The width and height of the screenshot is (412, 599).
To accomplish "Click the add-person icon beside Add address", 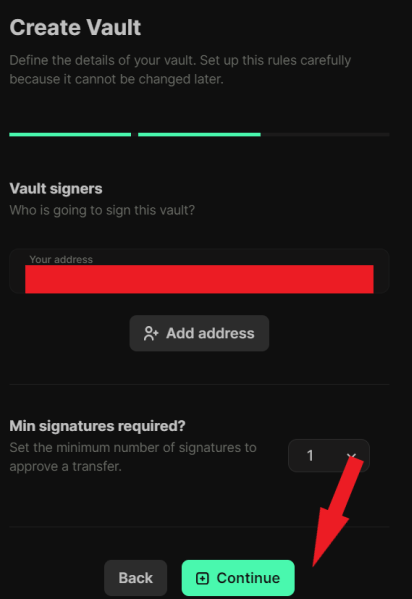I will click(151, 333).
